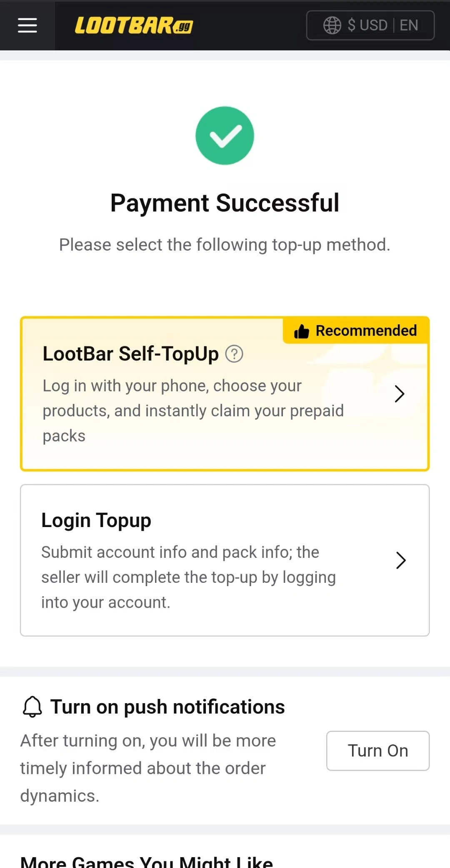Open the Self-TopUp question mark help

(x=234, y=354)
